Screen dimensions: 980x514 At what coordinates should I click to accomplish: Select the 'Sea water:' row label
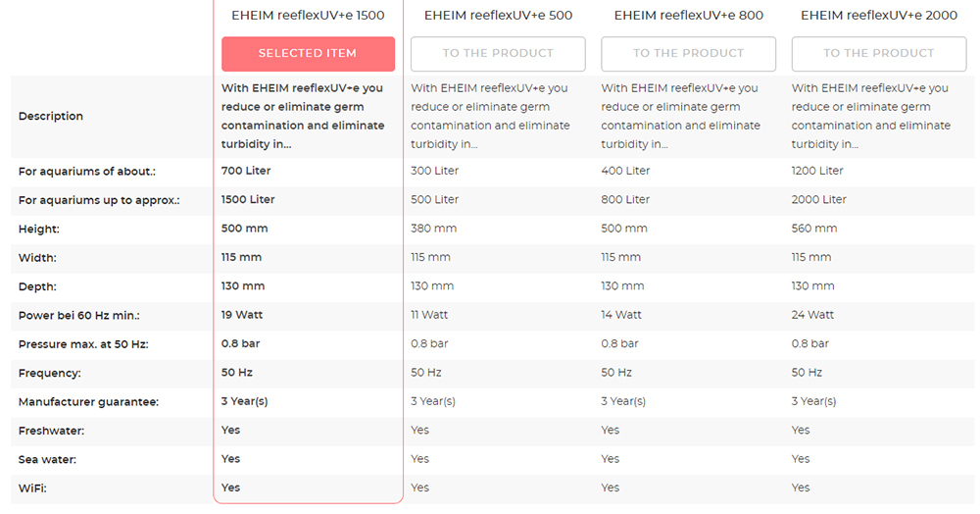(46, 459)
